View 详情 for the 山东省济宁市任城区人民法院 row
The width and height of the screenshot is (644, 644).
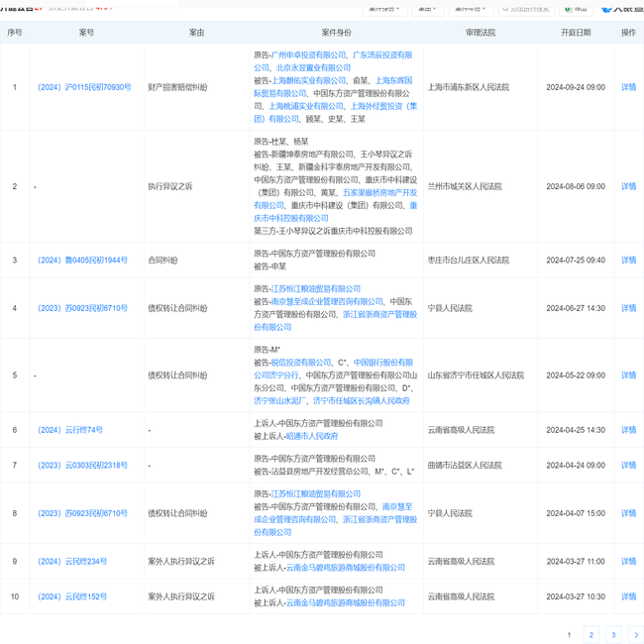click(x=628, y=376)
